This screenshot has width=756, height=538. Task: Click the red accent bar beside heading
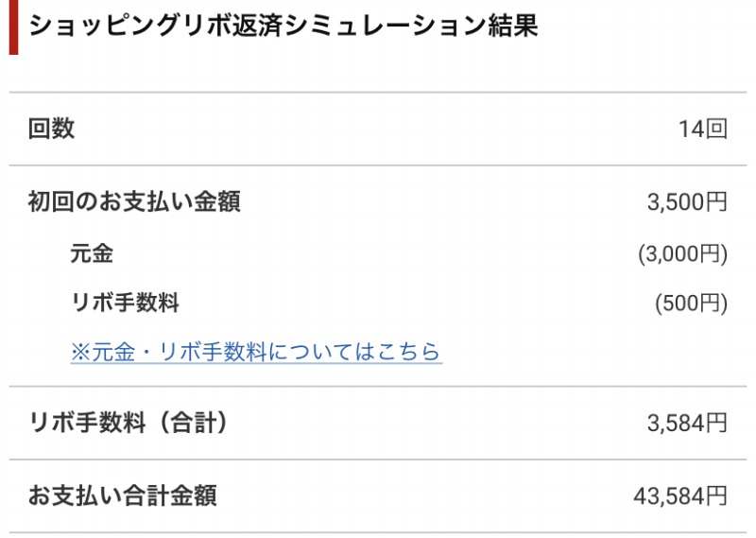tap(13, 26)
